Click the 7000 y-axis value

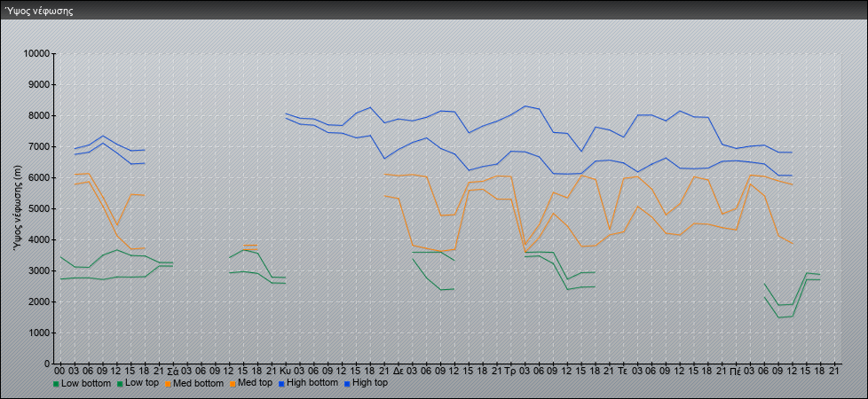(39, 146)
